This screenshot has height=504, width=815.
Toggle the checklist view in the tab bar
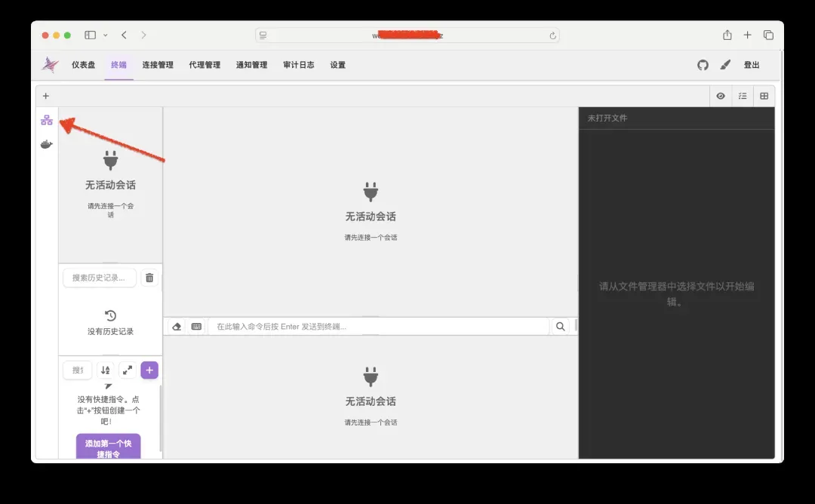(743, 96)
